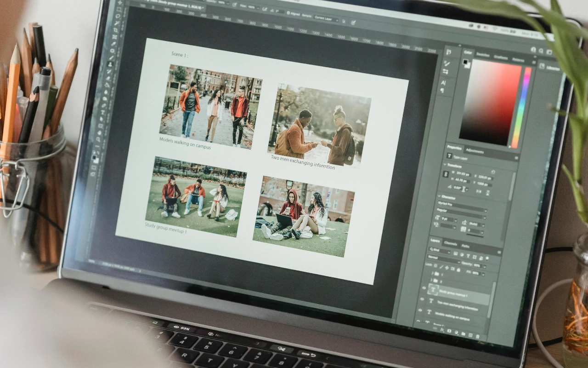The width and height of the screenshot is (588, 368).
Task: Expand the layer group named 1
Action: [x=432, y=273]
